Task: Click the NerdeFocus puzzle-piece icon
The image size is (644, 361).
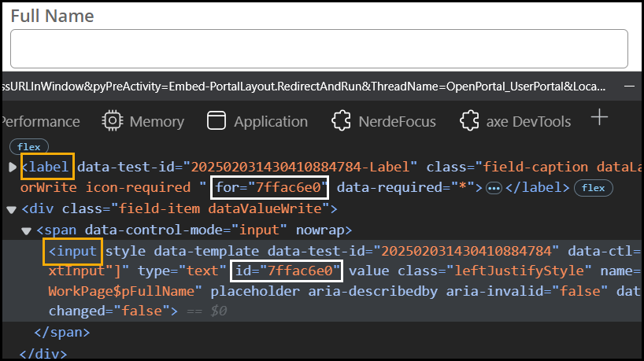Action: click(x=341, y=121)
